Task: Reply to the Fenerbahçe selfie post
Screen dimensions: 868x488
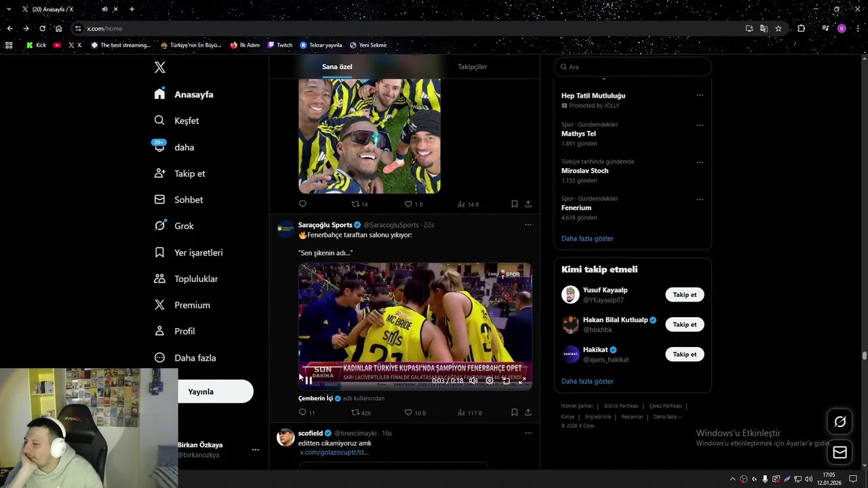Action: (302, 204)
